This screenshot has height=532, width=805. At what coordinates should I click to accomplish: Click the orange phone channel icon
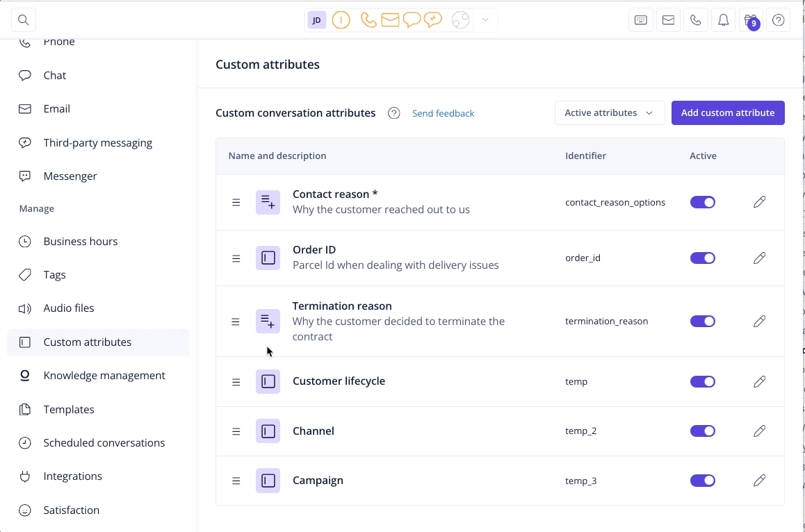[x=368, y=20]
